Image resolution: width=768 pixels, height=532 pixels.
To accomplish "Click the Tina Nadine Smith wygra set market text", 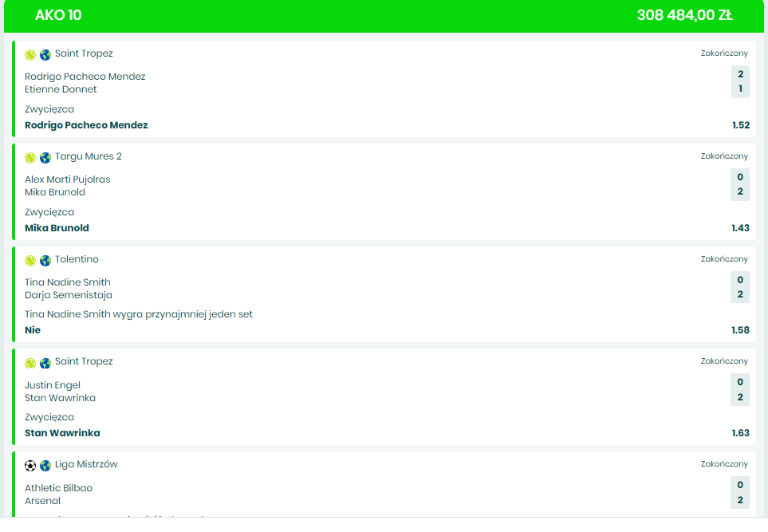I will [139, 314].
